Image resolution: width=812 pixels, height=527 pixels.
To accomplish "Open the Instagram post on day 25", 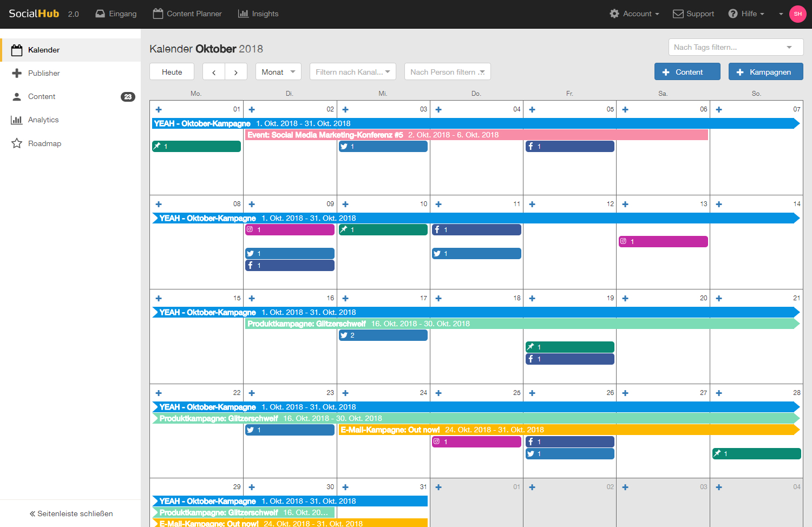I will pyautogui.click(x=477, y=442).
